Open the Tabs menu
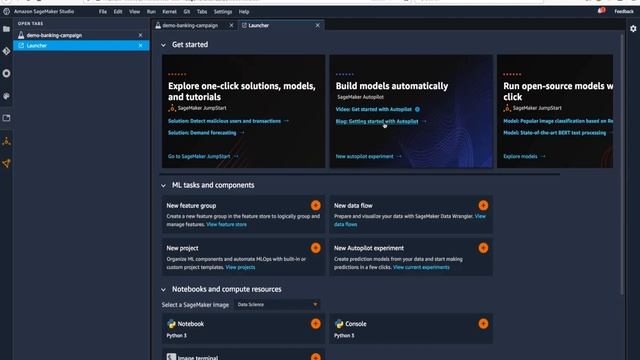 (202, 12)
